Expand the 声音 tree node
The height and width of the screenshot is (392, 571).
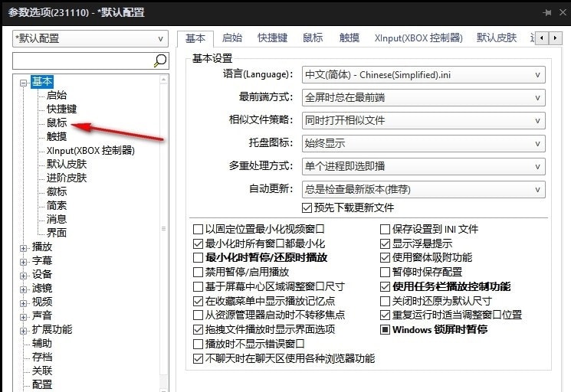23,318
